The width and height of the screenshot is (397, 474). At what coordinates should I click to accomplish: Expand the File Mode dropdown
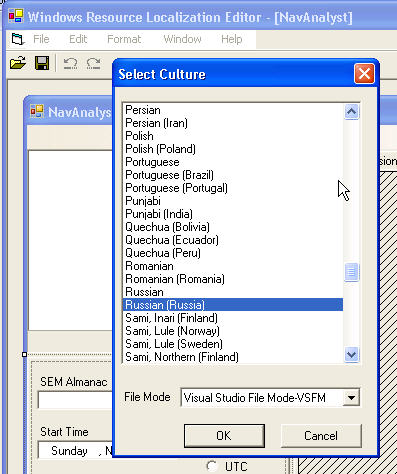coord(351,397)
